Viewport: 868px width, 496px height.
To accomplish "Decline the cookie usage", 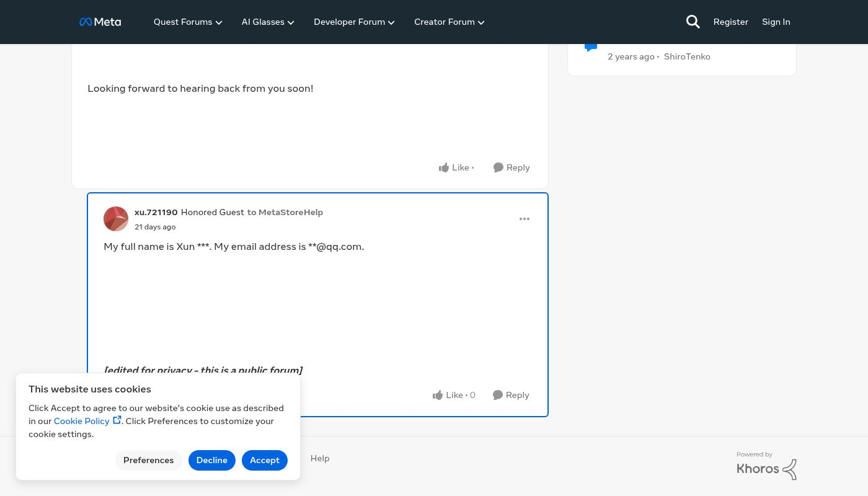I will pyautogui.click(x=212, y=460).
